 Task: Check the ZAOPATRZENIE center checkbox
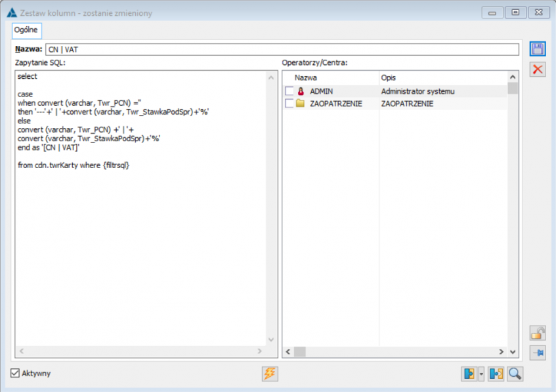(289, 104)
